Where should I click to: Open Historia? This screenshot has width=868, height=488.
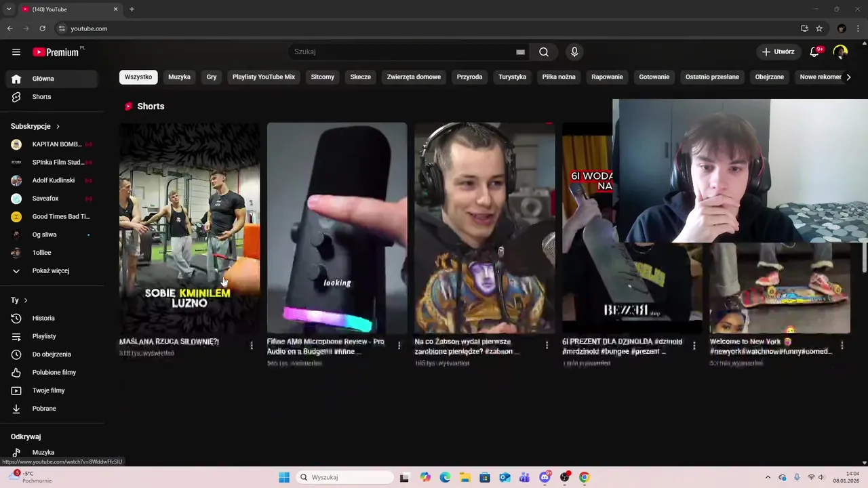click(52, 319)
